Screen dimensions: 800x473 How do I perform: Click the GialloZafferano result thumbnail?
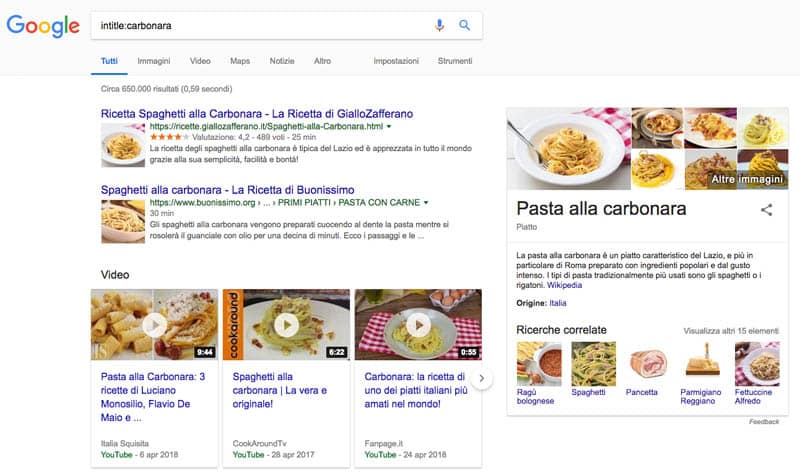click(123, 145)
